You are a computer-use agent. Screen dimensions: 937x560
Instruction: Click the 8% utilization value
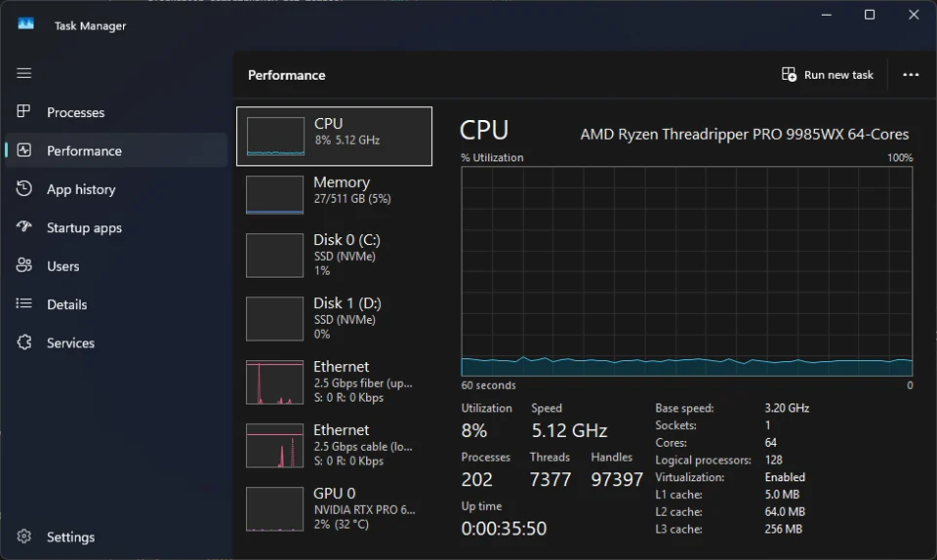coord(474,430)
